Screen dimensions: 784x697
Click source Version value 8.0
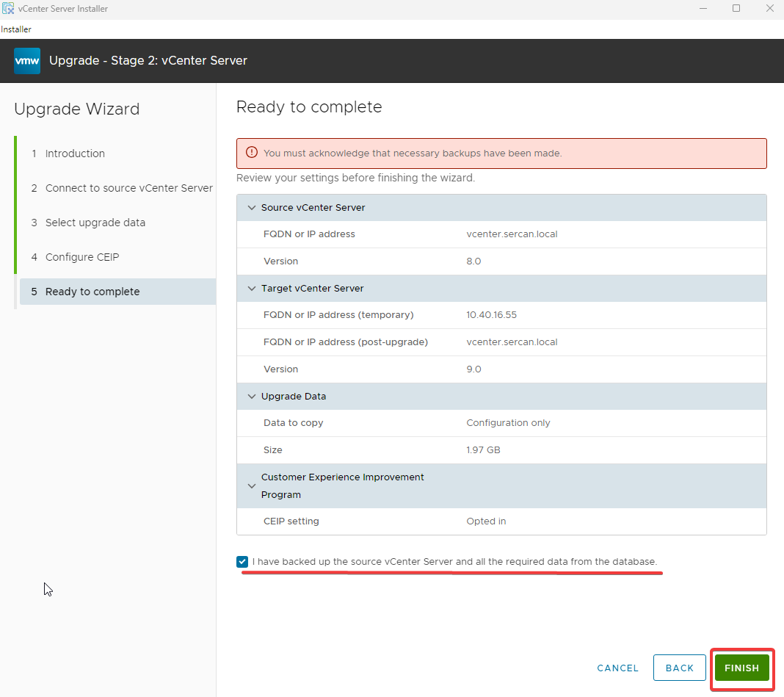pyautogui.click(x=473, y=261)
